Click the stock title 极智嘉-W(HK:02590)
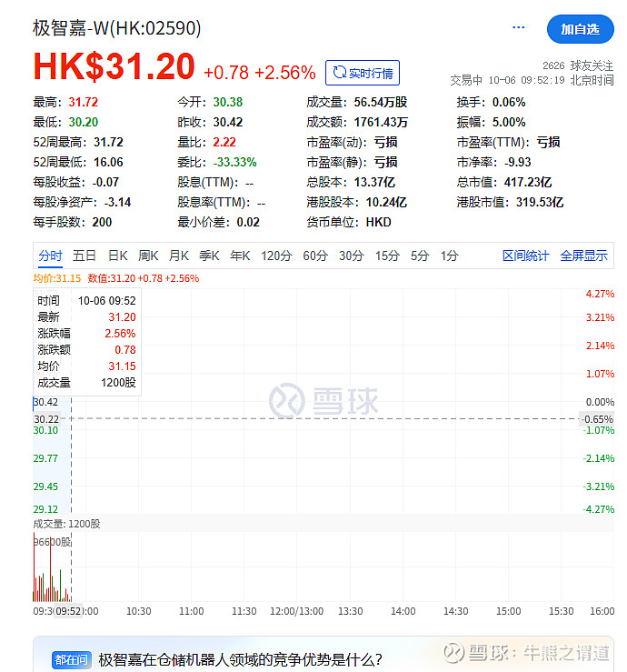 click(117, 28)
